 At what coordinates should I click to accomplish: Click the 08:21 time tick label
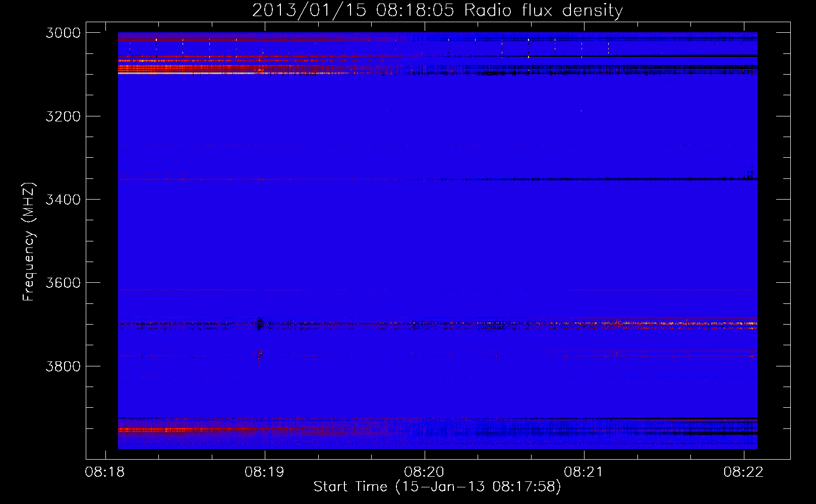[584, 472]
